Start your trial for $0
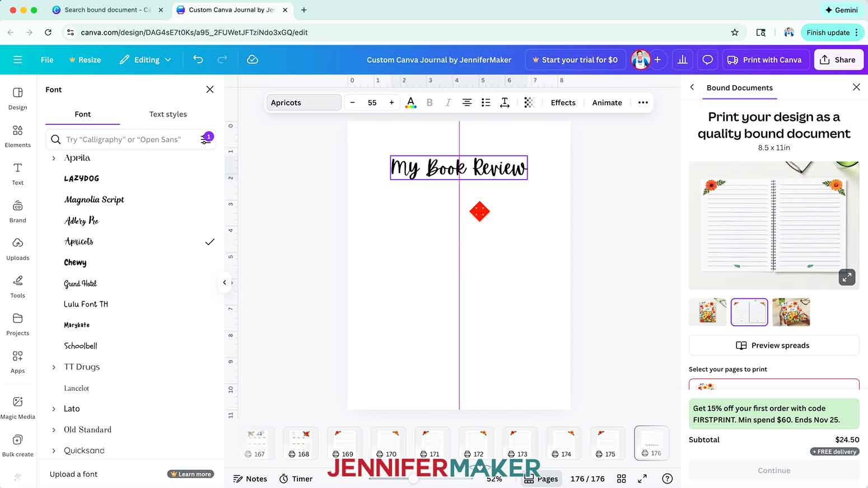Viewport: 868px width, 488px height. [575, 59]
